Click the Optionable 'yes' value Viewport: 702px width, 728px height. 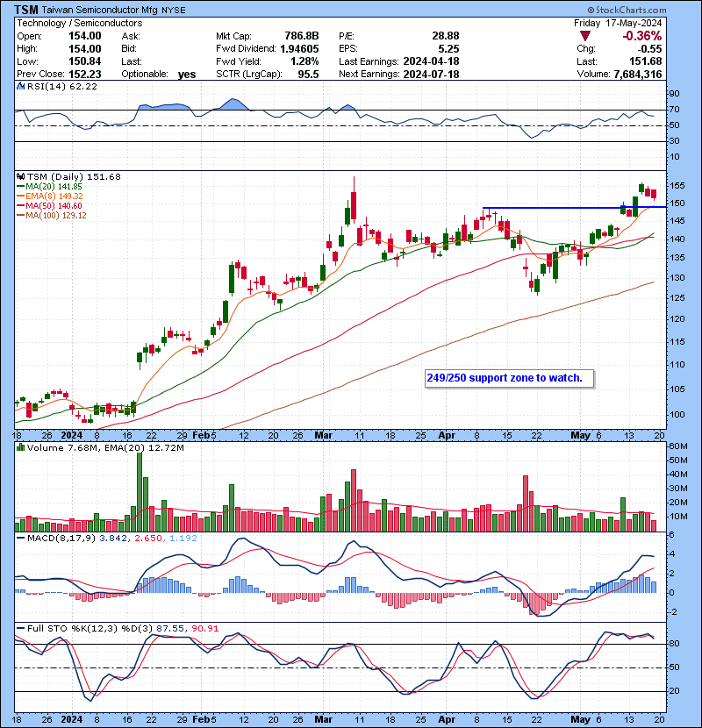tap(187, 75)
